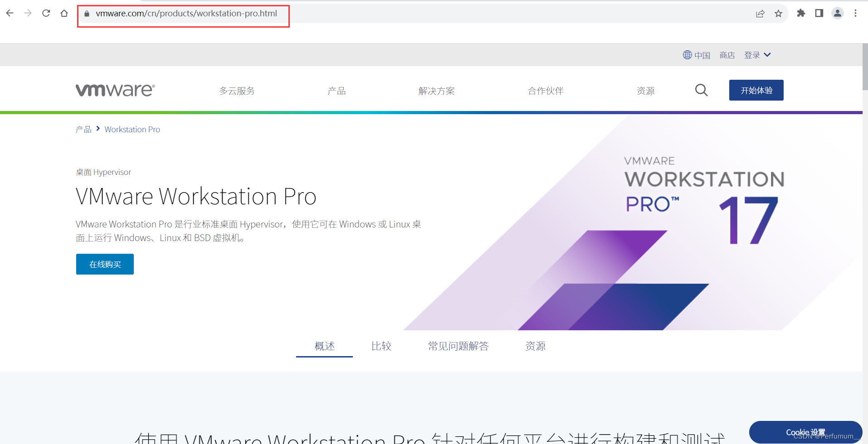Select the 概述 overview tab
The width and height of the screenshot is (868, 444).
(x=324, y=346)
